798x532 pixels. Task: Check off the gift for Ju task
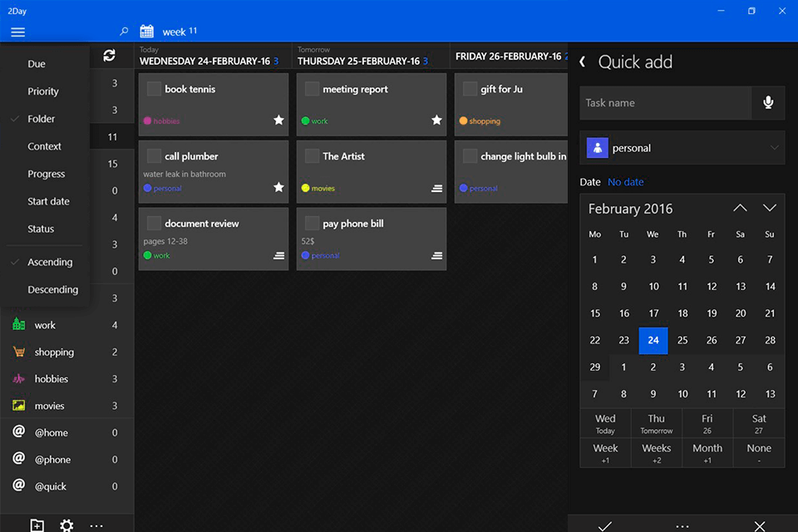point(470,89)
